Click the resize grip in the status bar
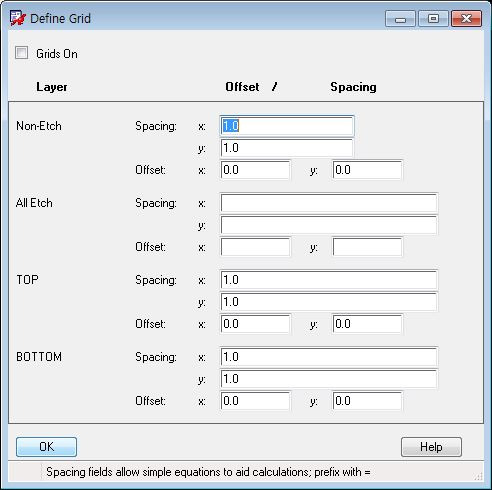This screenshot has width=492, height=490. [479, 477]
